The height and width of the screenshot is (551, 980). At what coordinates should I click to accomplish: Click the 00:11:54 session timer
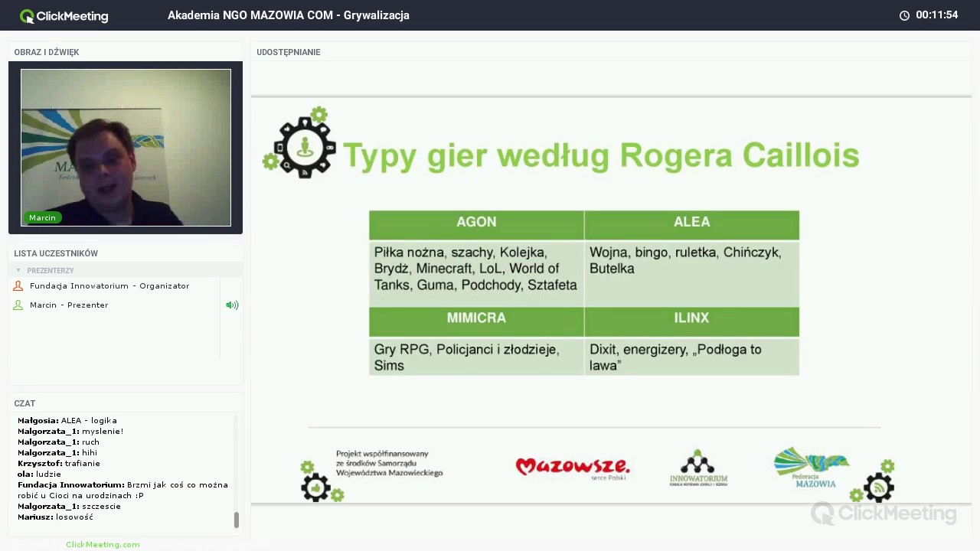937,15
